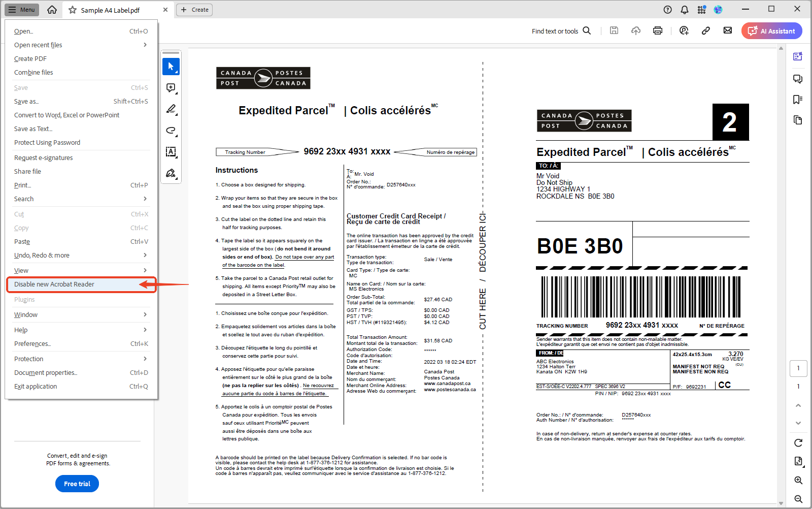Open the apps grid icon
The height and width of the screenshot is (509, 812).
tap(701, 10)
